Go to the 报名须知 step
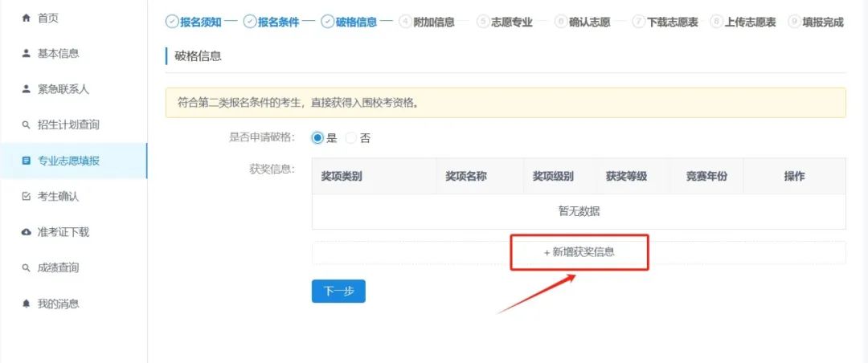The image size is (868, 363). click(x=194, y=22)
